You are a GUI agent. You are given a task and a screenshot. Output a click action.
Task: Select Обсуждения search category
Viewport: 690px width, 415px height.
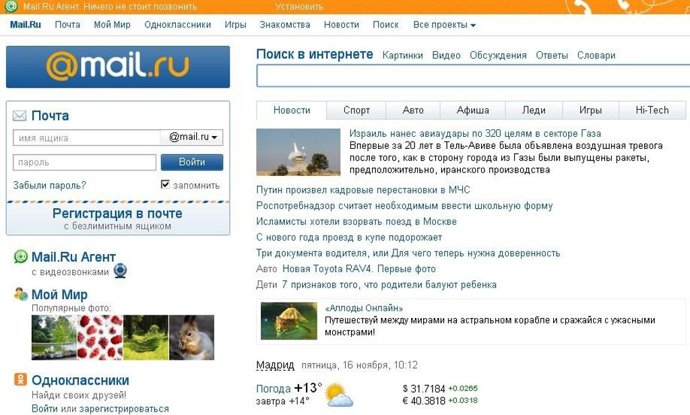[498, 55]
